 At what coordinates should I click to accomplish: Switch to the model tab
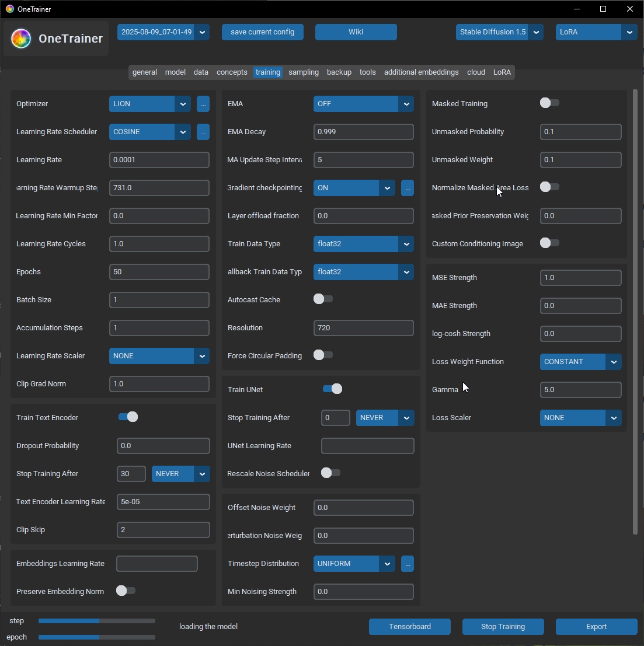(175, 72)
